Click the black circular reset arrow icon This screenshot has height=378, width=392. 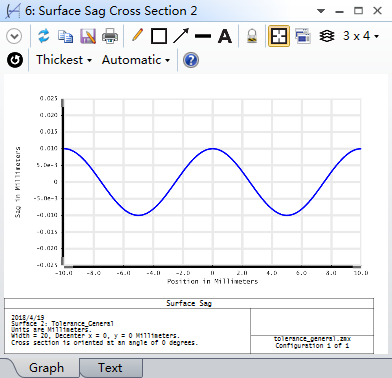15,60
